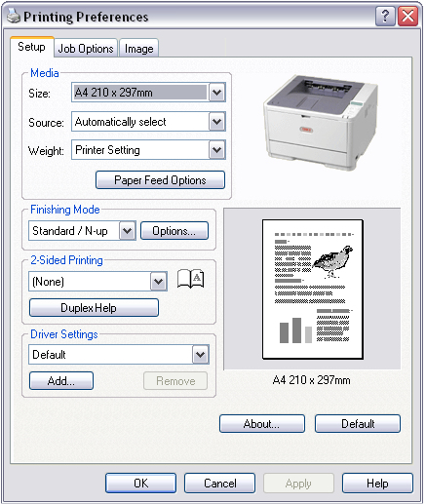
Task: Click Add under Driver Settings
Action: 61,381
